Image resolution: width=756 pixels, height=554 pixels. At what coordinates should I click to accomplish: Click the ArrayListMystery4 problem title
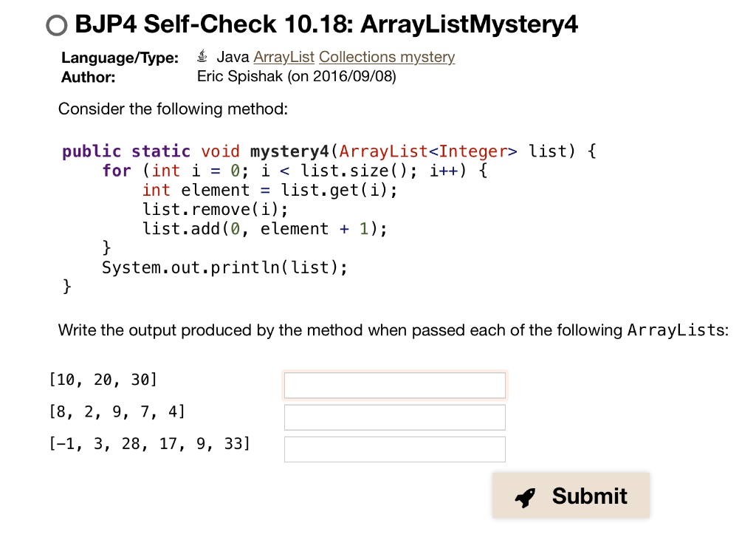pos(326,25)
